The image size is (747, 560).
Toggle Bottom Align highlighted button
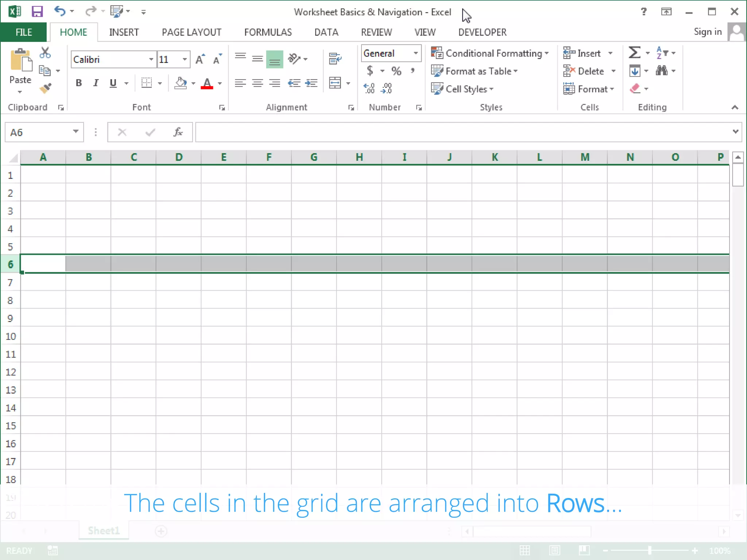(x=275, y=59)
